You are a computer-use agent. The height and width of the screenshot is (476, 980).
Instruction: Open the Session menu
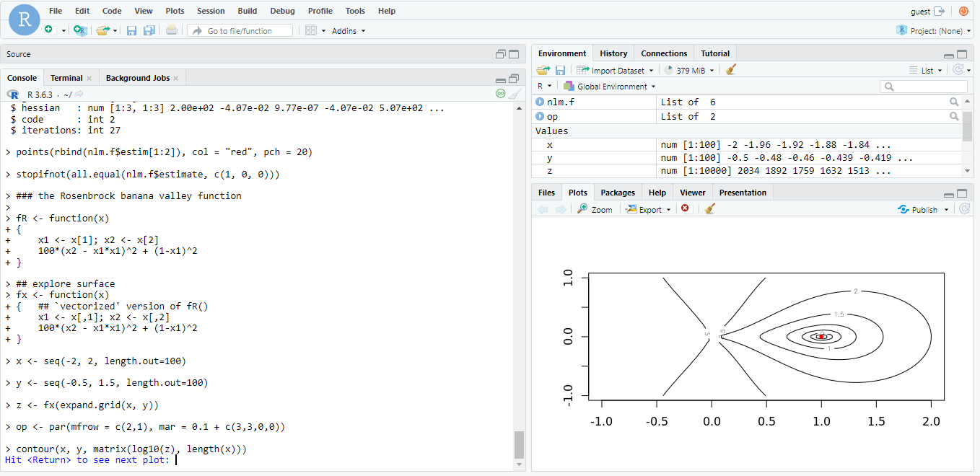point(210,11)
